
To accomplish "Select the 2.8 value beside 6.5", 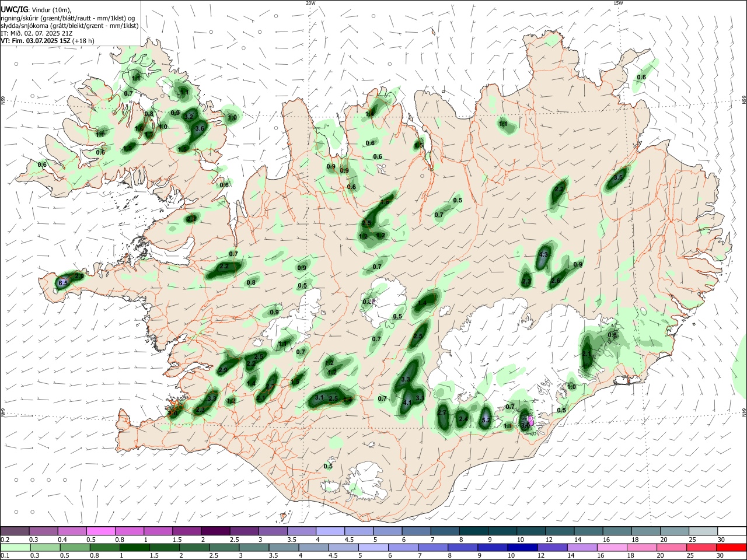I will 79,276.
